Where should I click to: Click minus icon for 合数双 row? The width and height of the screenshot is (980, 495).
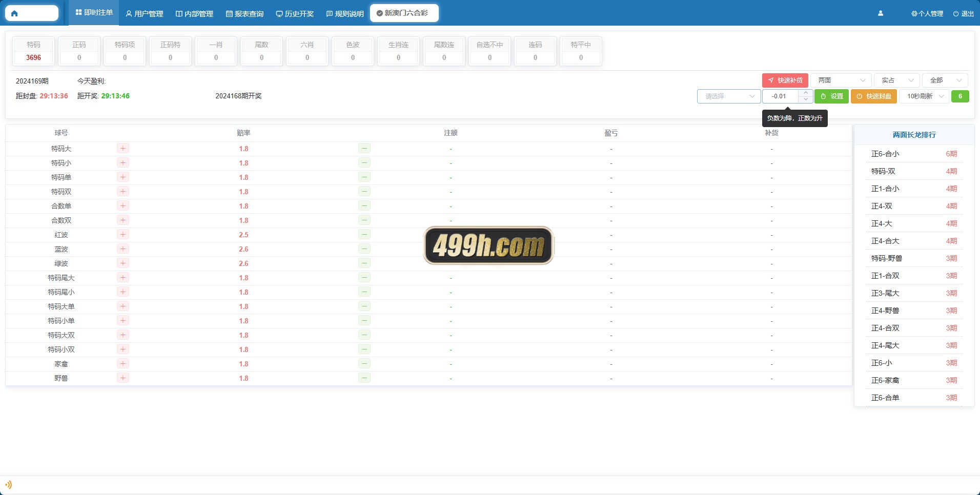tap(364, 220)
